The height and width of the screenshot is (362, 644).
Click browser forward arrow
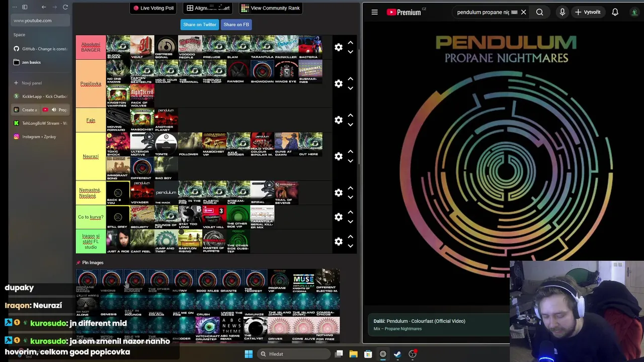pyautogui.click(x=54, y=7)
